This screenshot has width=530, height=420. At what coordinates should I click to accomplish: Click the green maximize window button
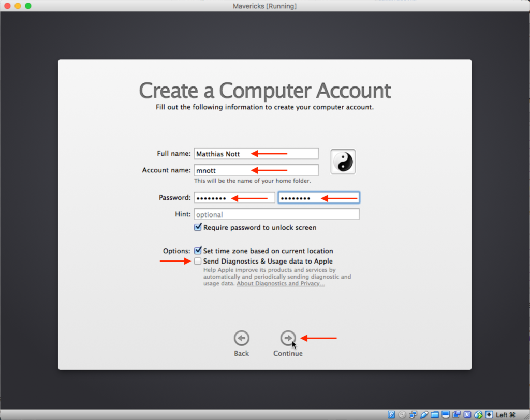pyautogui.click(x=28, y=6)
